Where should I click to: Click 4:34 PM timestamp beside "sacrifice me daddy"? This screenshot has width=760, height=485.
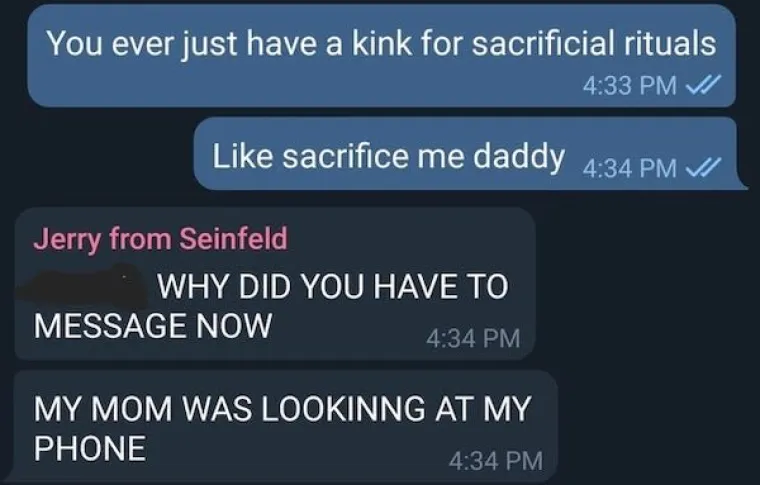coord(626,167)
